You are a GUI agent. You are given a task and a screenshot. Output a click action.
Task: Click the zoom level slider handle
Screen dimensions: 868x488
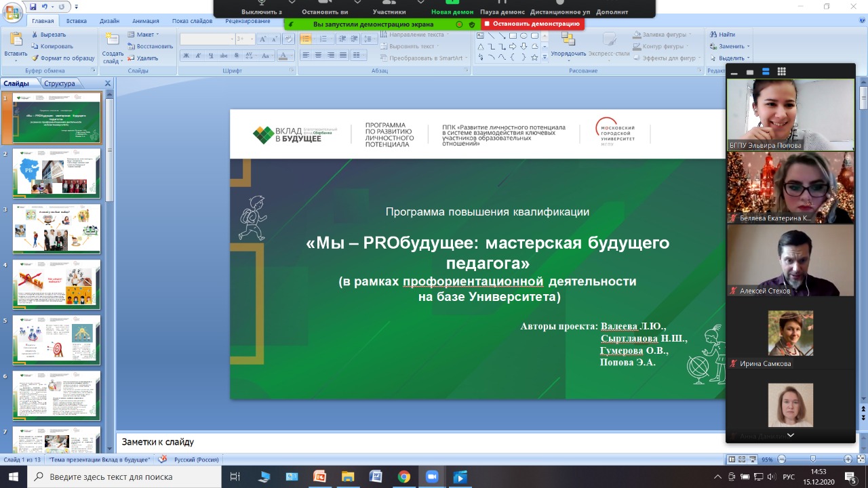click(x=812, y=460)
